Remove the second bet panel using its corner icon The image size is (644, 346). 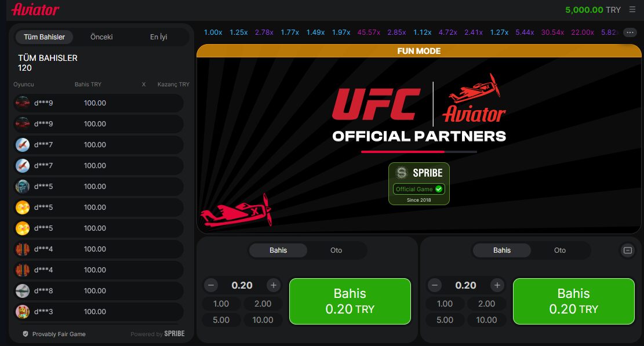coord(628,250)
